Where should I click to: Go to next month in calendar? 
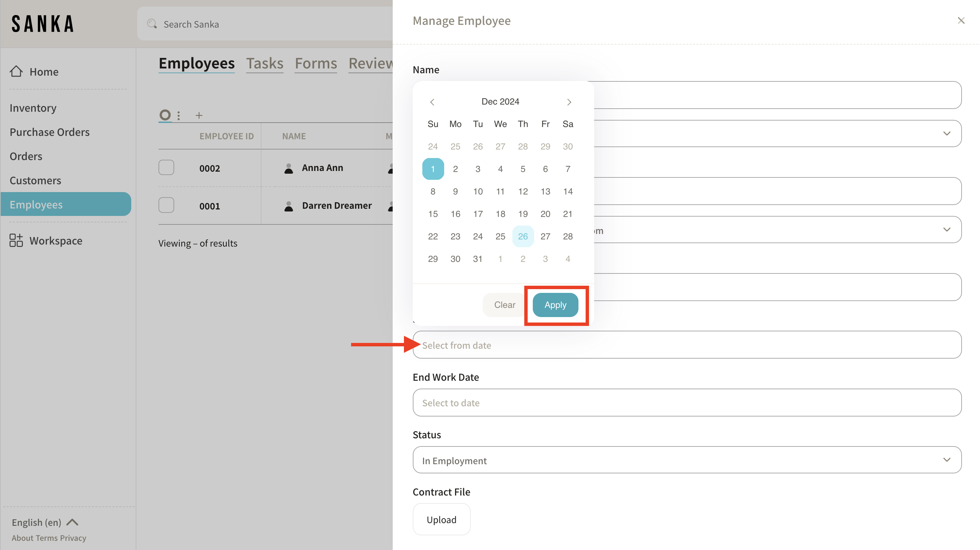(569, 102)
